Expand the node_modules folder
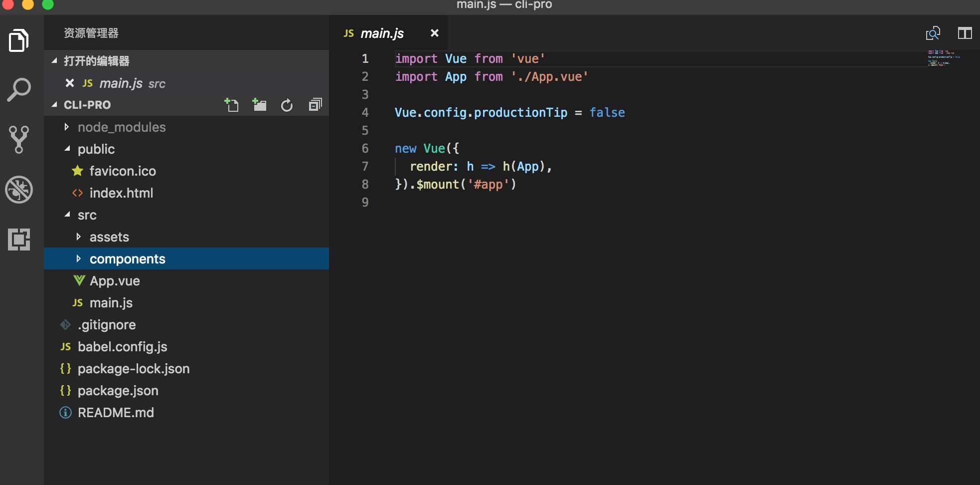 (x=67, y=127)
